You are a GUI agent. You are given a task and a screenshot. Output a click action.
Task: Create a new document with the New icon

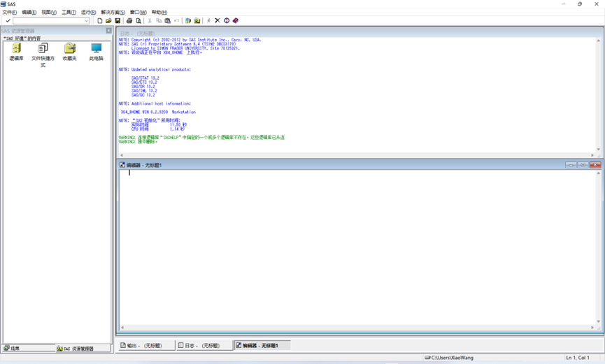100,20
